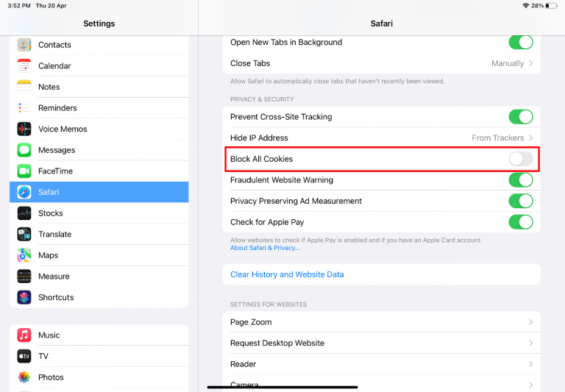Image resolution: width=565 pixels, height=392 pixels.
Task: Open the Messages icon in sidebar
Action: pyautogui.click(x=24, y=150)
